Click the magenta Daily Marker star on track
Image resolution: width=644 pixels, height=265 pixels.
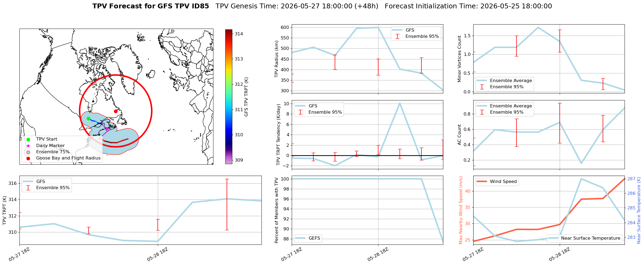coord(107,128)
